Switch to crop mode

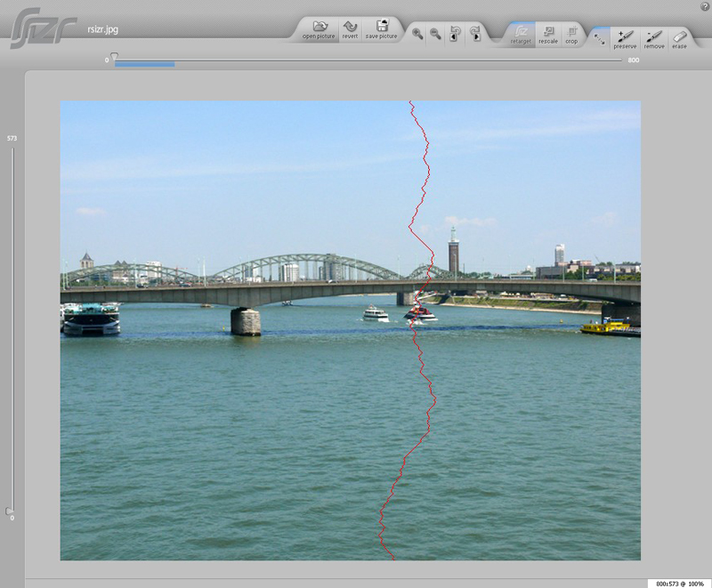click(571, 35)
